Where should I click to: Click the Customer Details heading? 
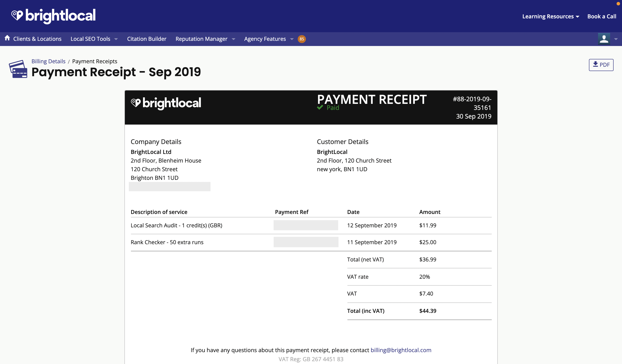(x=343, y=142)
